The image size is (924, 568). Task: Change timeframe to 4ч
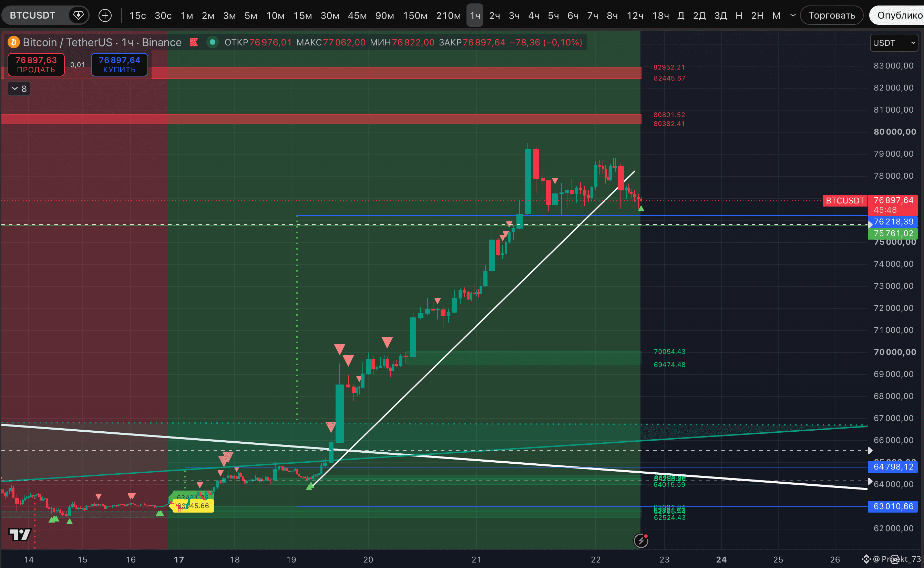point(534,15)
